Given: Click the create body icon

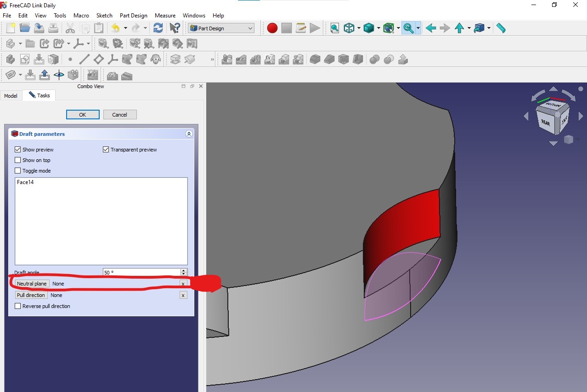Looking at the screenshot, I should 11,59.
